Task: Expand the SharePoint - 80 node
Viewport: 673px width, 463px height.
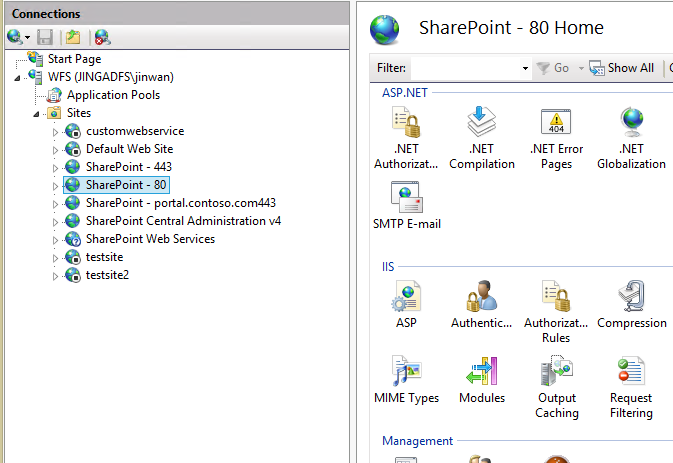Action: point(55,186)
